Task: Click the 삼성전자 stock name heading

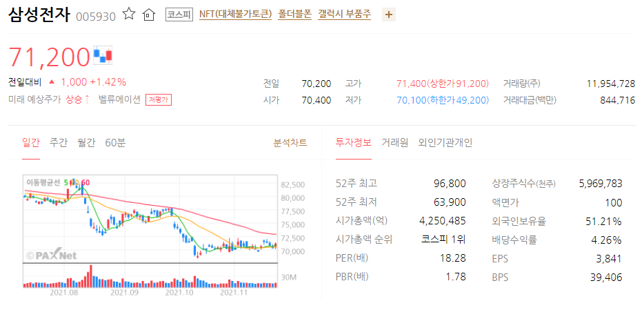Action: (x=39, y=14)
